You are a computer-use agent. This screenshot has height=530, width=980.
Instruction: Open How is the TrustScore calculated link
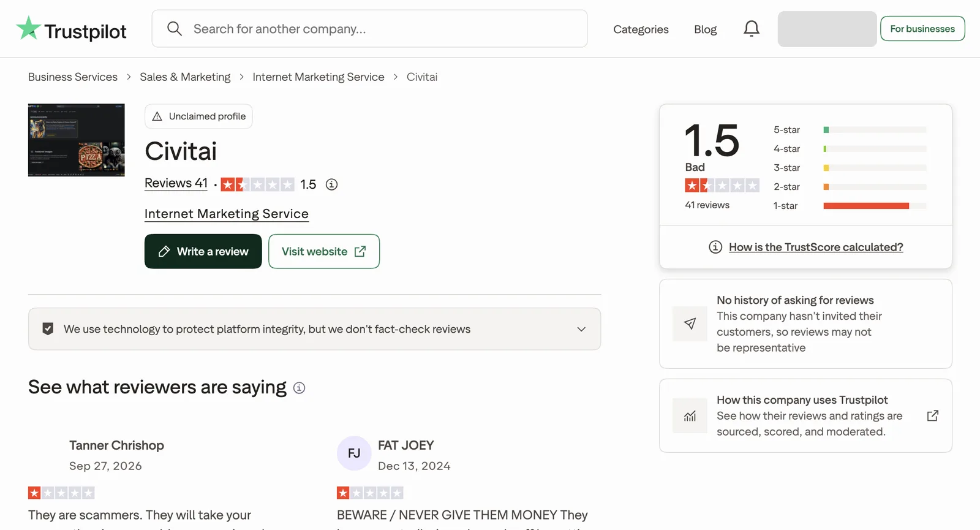click(816, 247)
